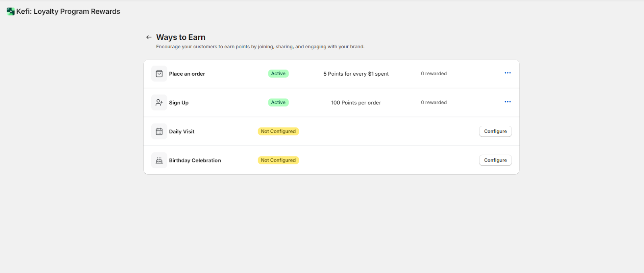The height and width of the screenshot is (273, 644).
Task: Click the Active badge on Place an order
Action: point(278,74)
